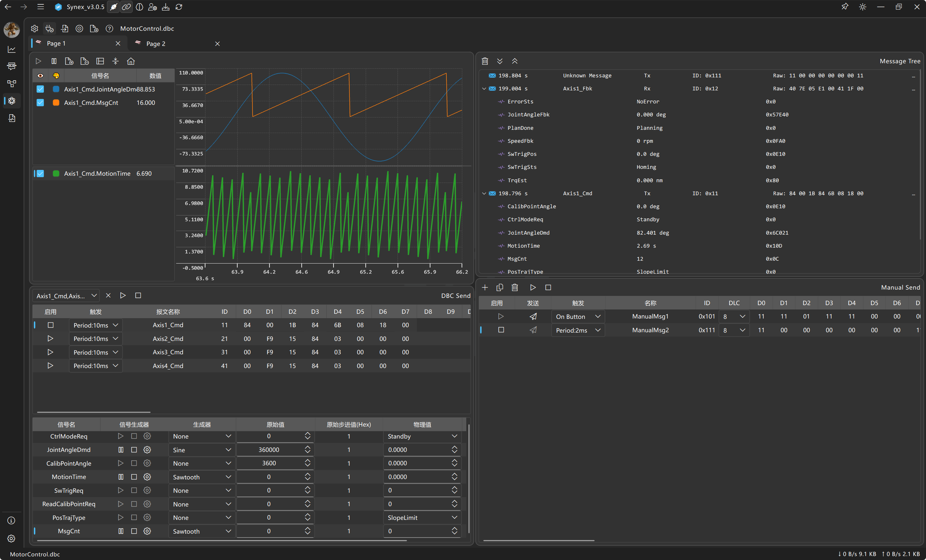Remove the selected DBC Send message with X

point(108,296)
